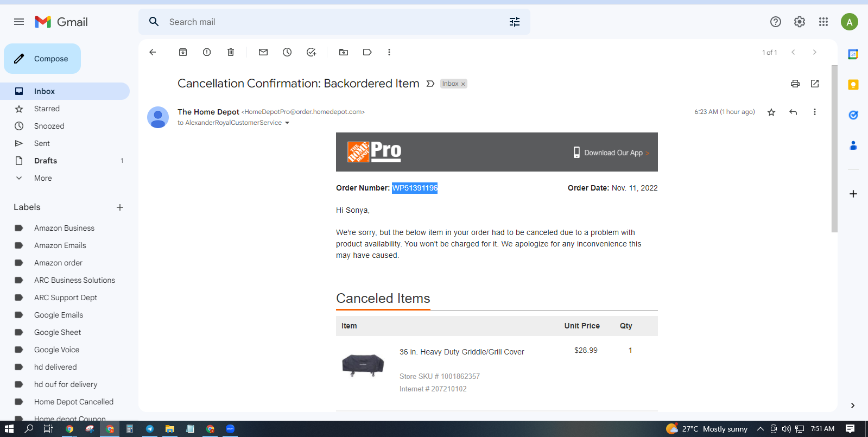
Task: Reply to The Home Depot email
Action: point(793,112)
